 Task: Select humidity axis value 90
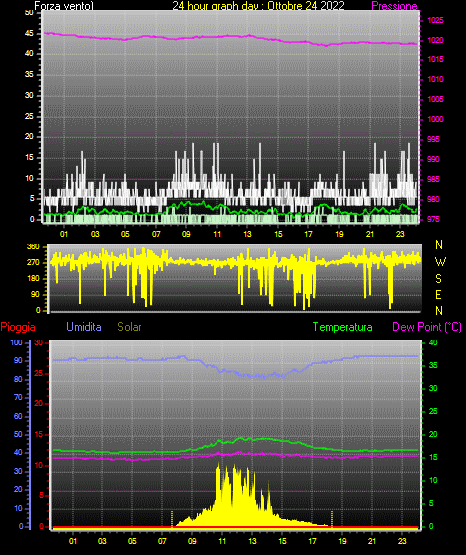(18, 360)
